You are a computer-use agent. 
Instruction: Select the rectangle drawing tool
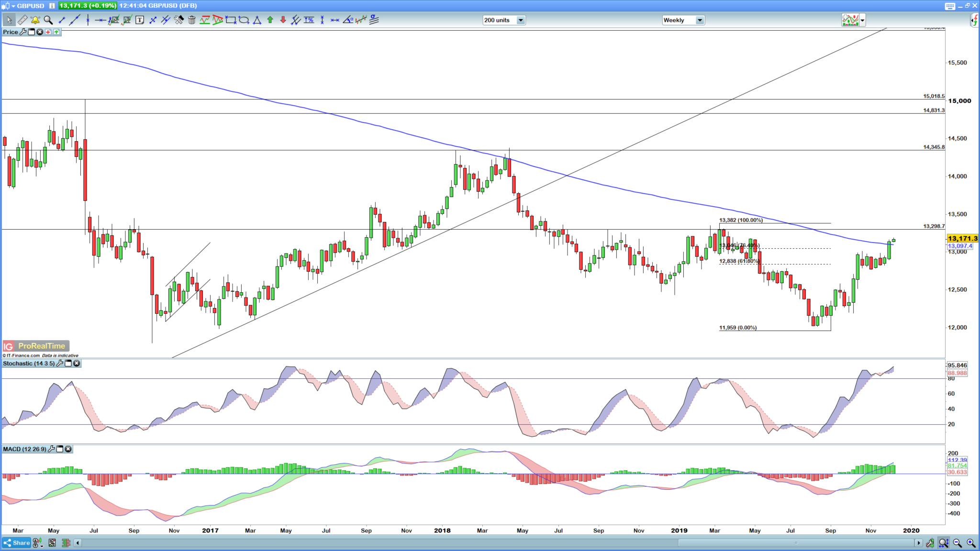[231, 20]
